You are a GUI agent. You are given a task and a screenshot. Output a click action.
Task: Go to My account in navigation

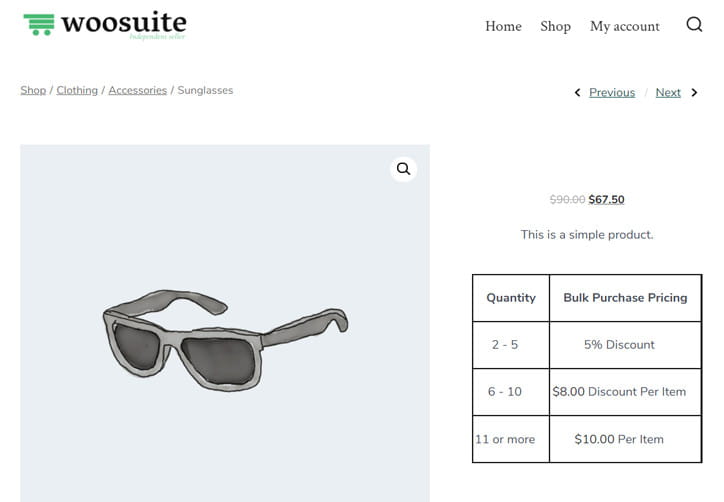tap(625, 26)
